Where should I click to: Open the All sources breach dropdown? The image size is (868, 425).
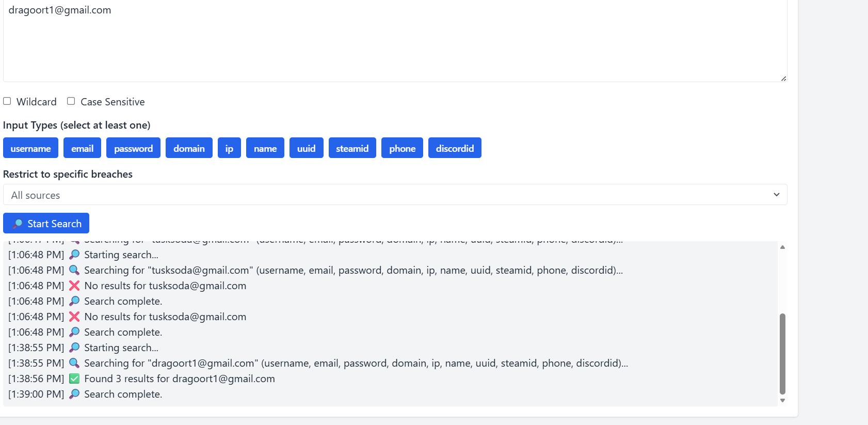pos(395,195)
